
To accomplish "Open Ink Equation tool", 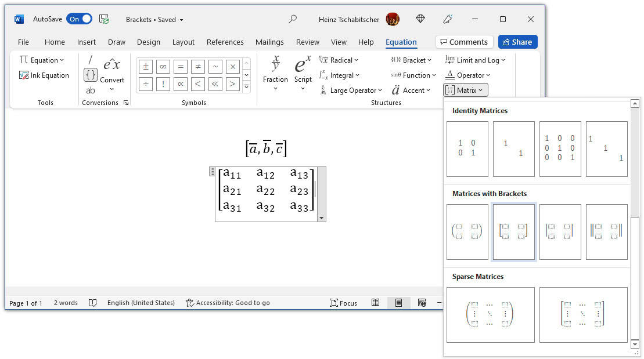I will click(44, 75).
